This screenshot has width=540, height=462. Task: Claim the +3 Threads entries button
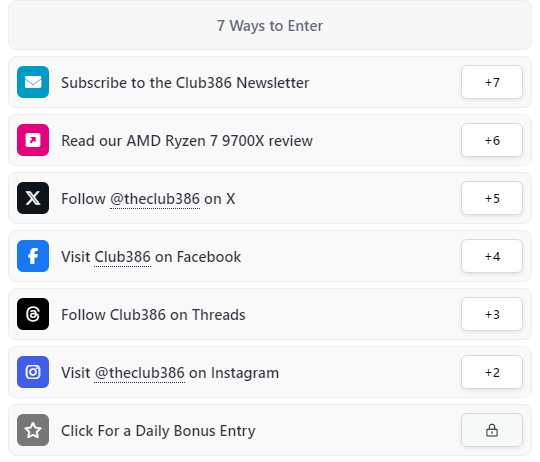pyautogui.click(x=492, y=314)
